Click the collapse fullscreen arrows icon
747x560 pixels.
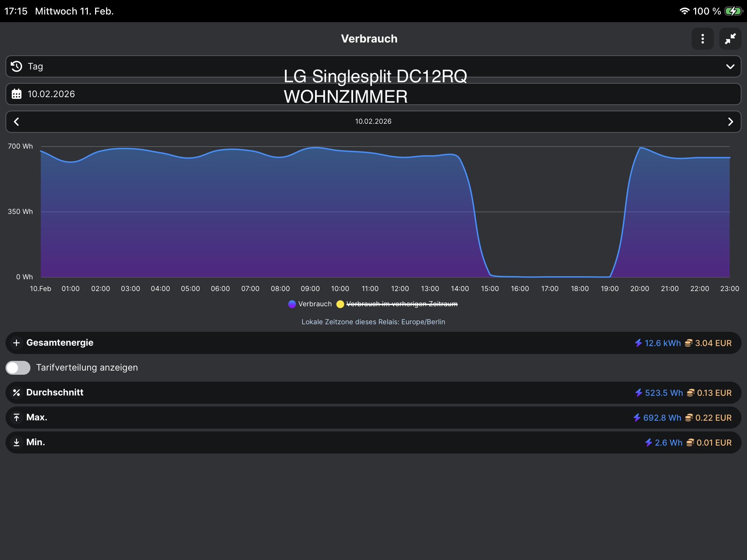pos(730,39)
